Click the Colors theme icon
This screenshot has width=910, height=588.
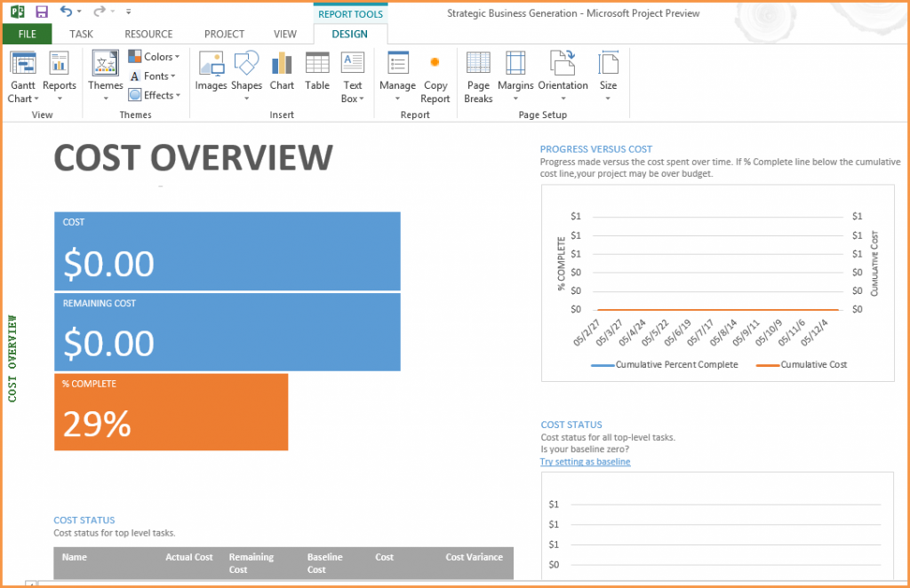(135, 56)
